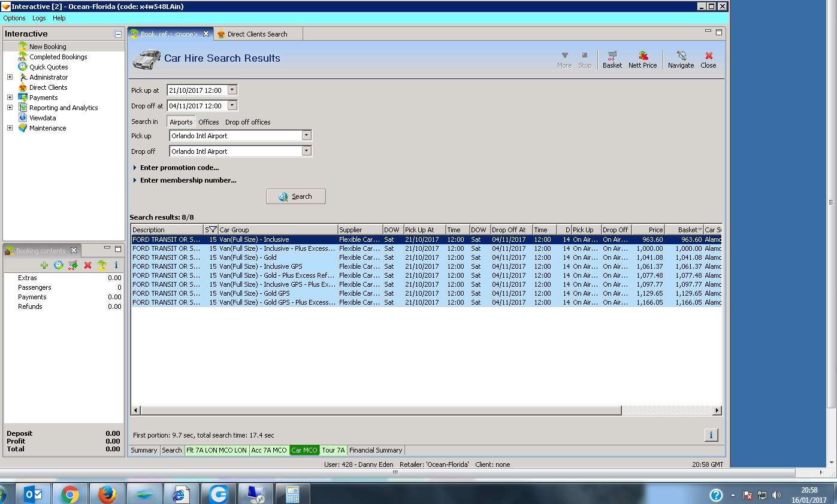The width and height of the screenshot is (837, 504).
Task: Select the Offices search-in option
Action: point(209,122)
